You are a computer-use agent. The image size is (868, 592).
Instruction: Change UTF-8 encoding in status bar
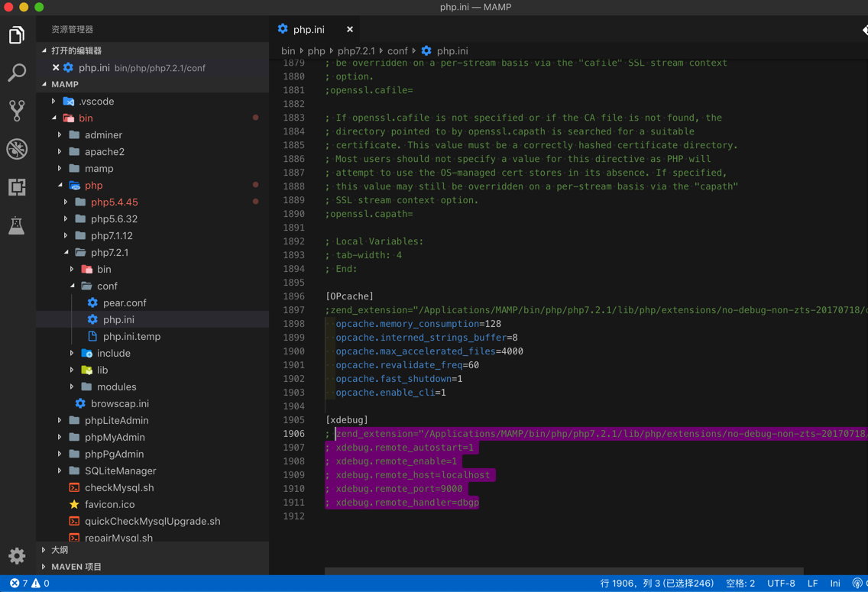click(781, 584)
